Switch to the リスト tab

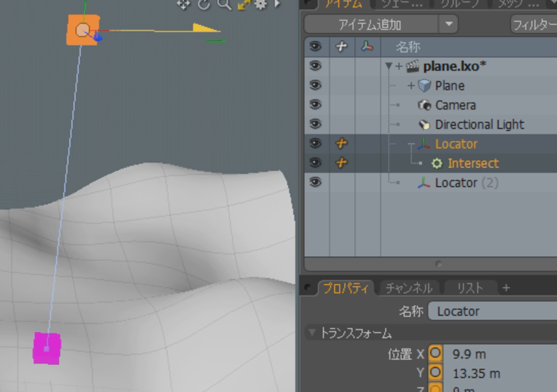(469, 288)
